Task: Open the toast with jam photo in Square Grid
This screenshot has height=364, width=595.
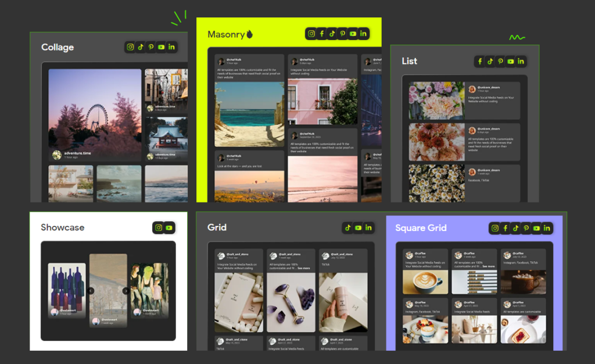Action: pos(524,330)
